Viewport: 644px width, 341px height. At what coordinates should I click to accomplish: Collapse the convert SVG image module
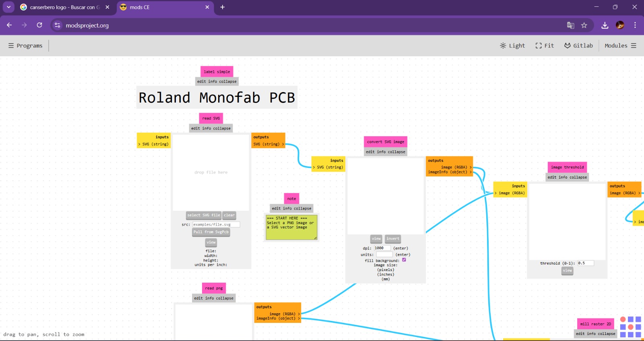click(396, 152)
